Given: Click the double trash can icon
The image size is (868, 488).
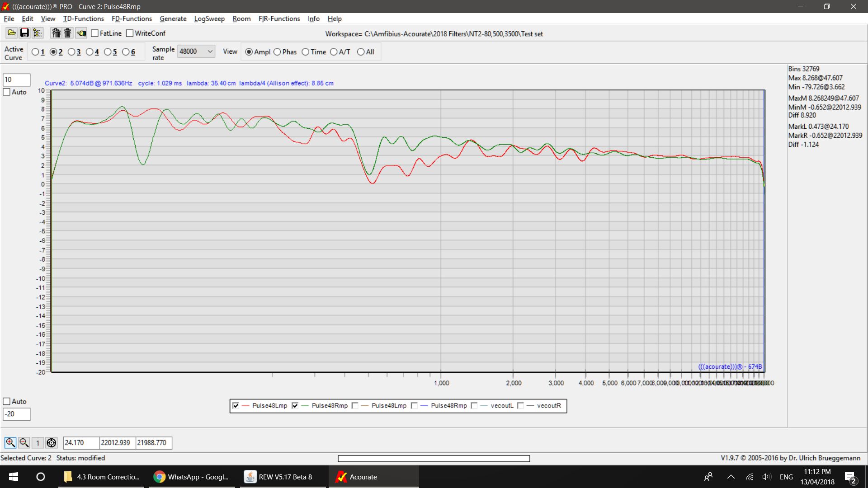Looking at the screenshot, I should pyautogui.click(x=56, y=33).
